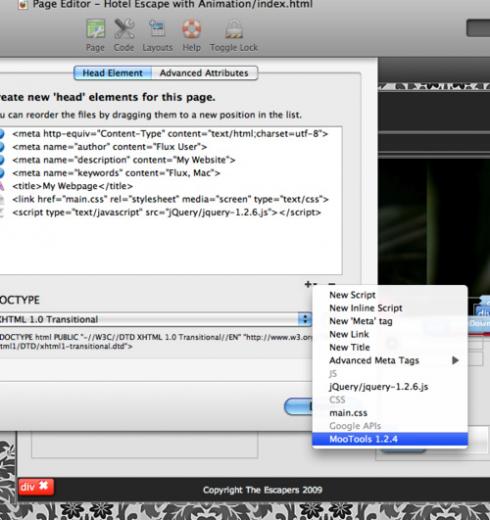Open the DOCTYPE XHTML 1.0 Transitional dropdown
Image resolution: width=490 pixels, height=520 pixels.
155,319
